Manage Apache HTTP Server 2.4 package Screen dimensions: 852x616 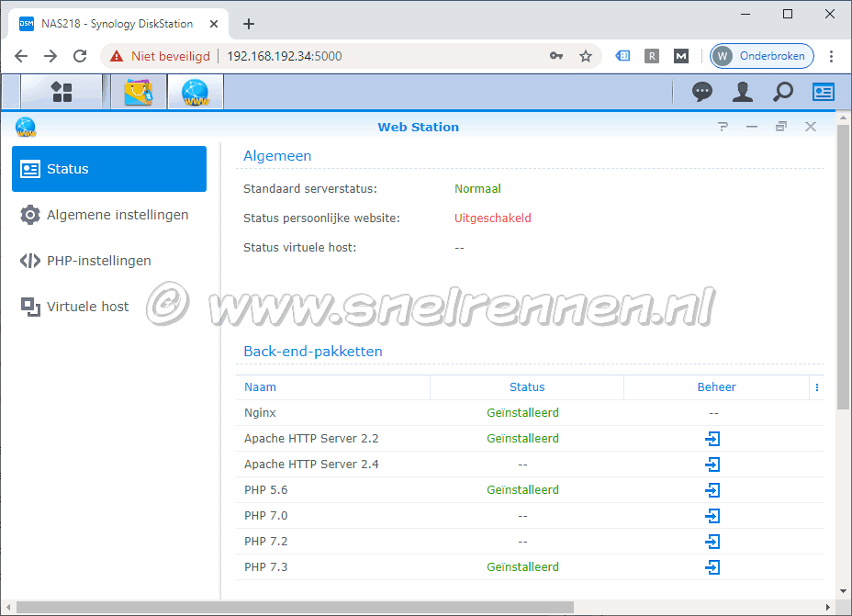tap(712, 465)
